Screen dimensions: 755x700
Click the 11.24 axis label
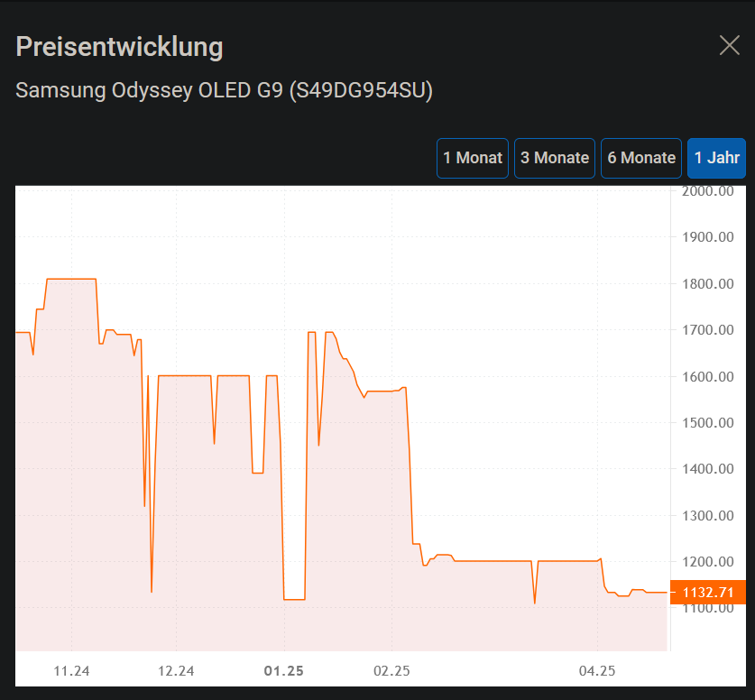click(x=70, y=671)
